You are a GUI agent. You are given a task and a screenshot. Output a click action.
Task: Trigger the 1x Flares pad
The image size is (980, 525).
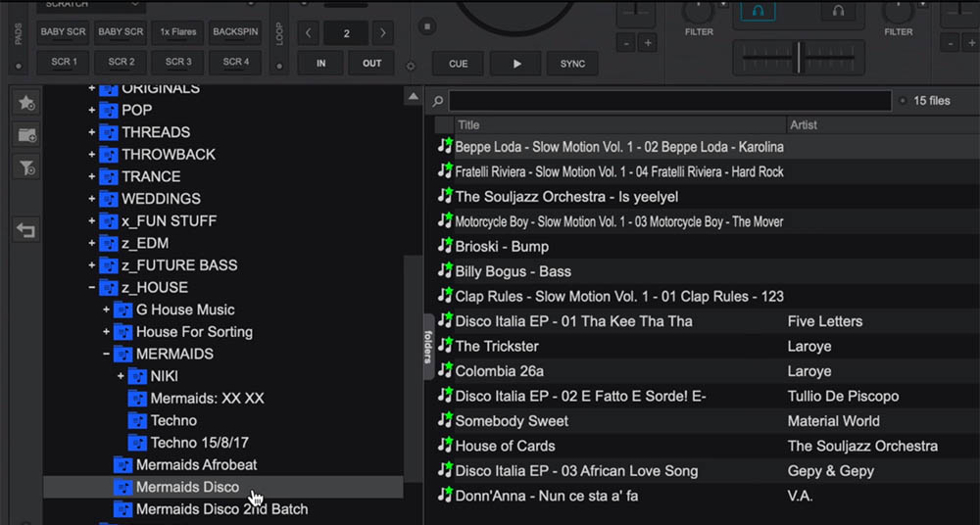(178, 32)
